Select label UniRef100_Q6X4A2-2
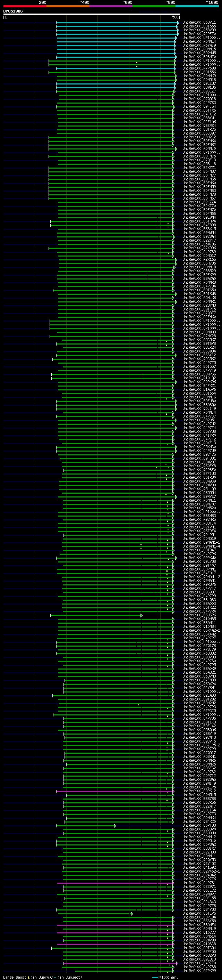The image size is (222, 980). 201,630
